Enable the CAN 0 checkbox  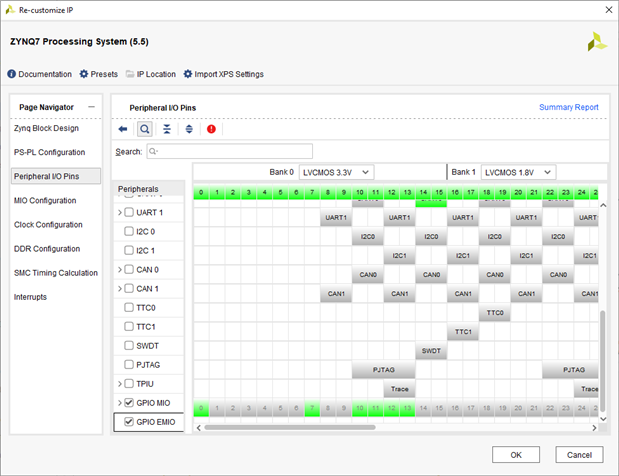click(x=129, y=270)
